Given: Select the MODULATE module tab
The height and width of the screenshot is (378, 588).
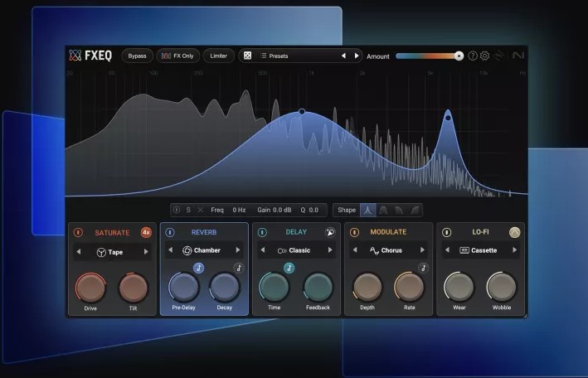Looking at the screenshot, I should (x=388, y=232).
